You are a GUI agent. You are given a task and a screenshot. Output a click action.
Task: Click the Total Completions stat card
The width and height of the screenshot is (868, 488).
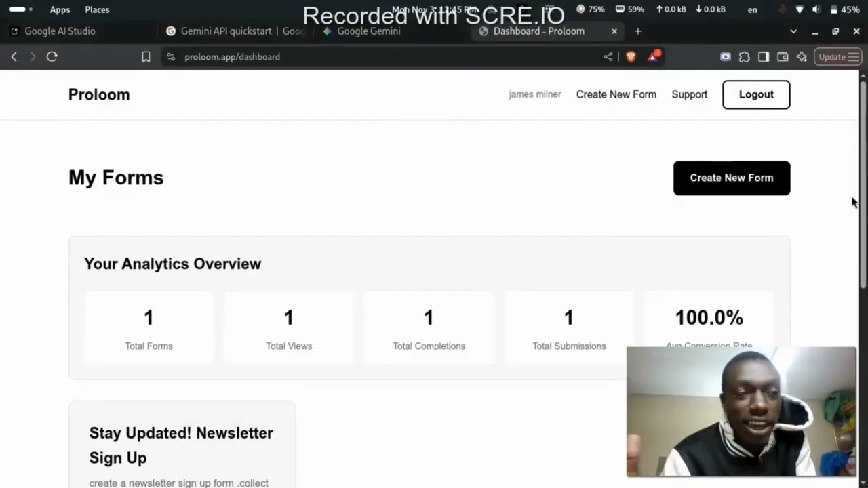click(x=429, y=328)
